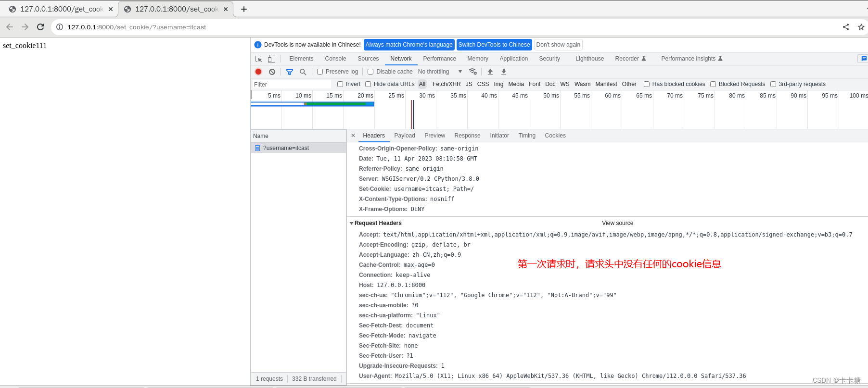Bookmark this page with the star icon

861,27
